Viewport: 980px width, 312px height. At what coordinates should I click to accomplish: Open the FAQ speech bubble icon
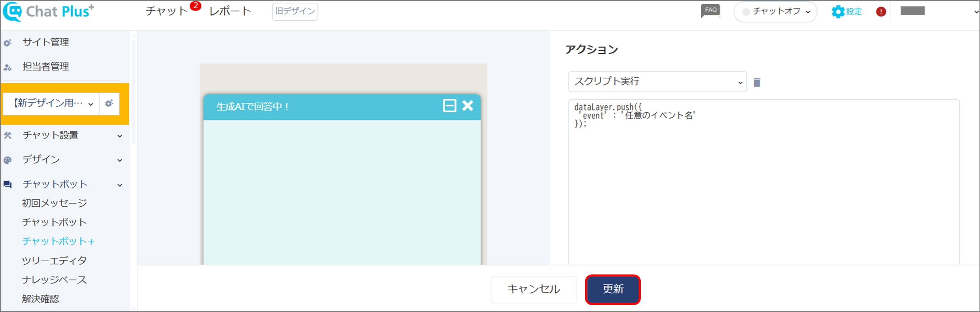coord(710,11)
